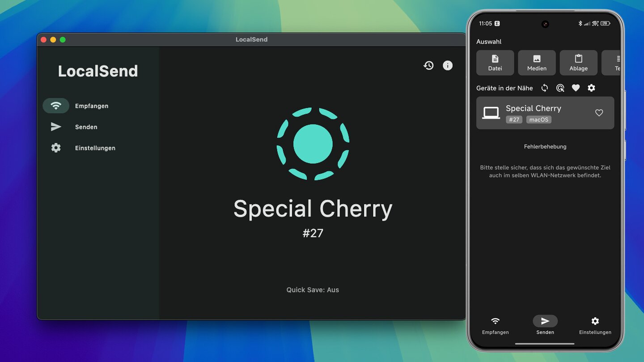
Task: Tap the Datei button on the phone
Action: (495, 63)
